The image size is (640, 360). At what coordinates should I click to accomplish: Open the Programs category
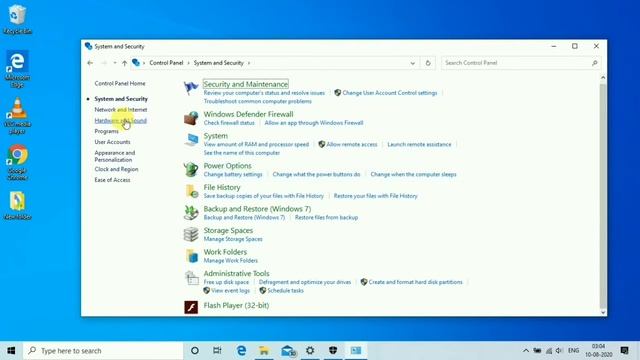107,131
